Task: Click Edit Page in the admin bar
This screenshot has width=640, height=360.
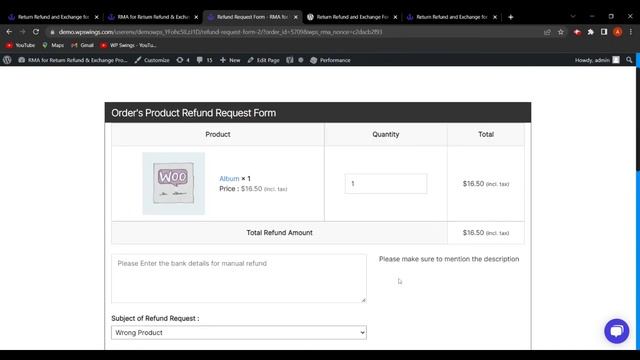Action: [x=264, y=60]
